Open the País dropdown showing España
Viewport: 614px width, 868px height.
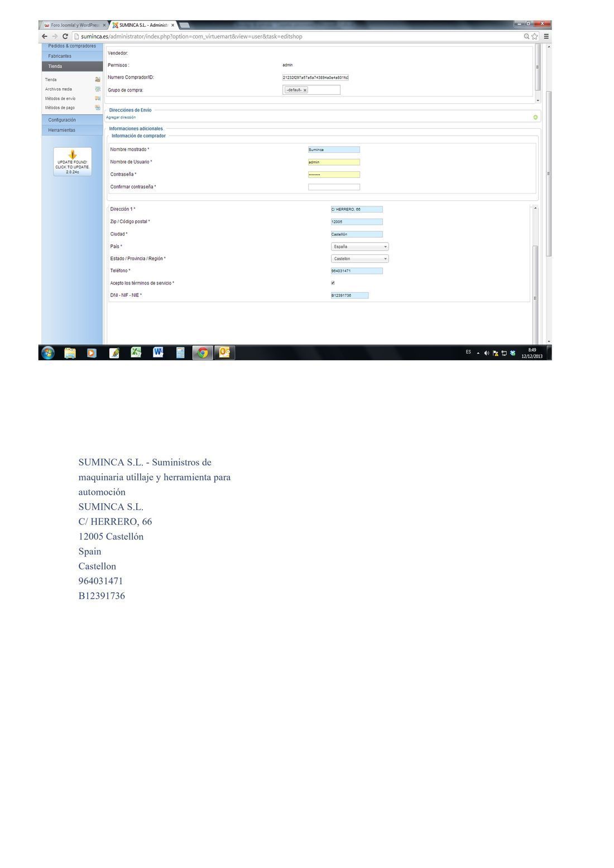coord(359,247)
